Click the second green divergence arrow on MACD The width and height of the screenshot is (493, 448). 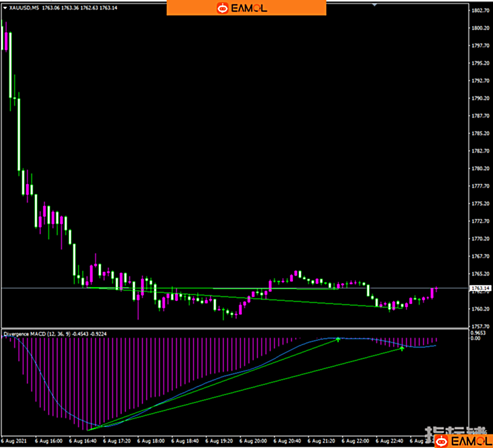point(402,349)
